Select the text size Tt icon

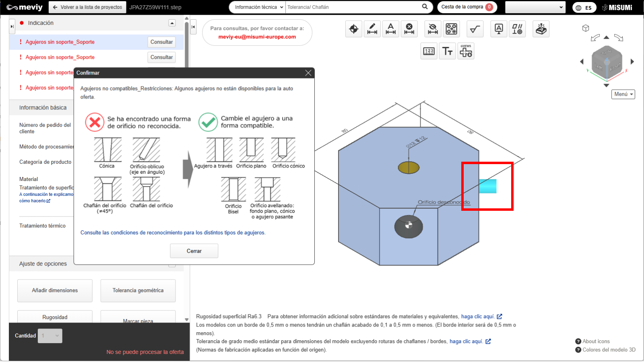[448, 51]
